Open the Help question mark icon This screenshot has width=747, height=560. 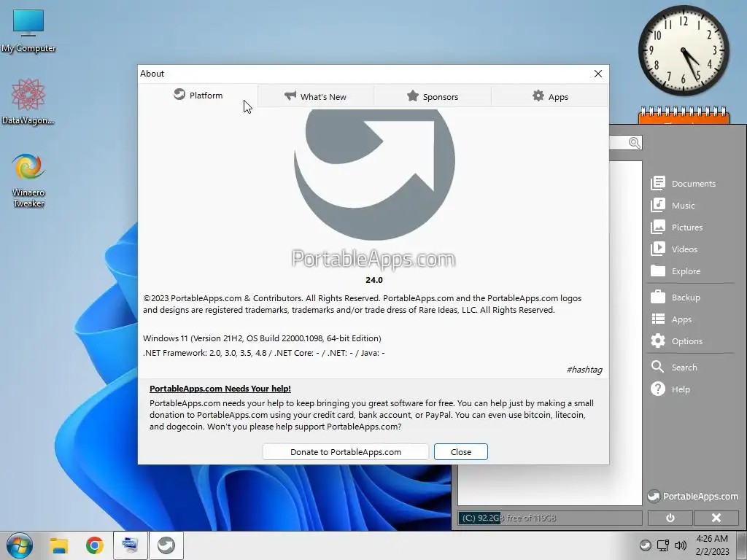click(658, 389)
